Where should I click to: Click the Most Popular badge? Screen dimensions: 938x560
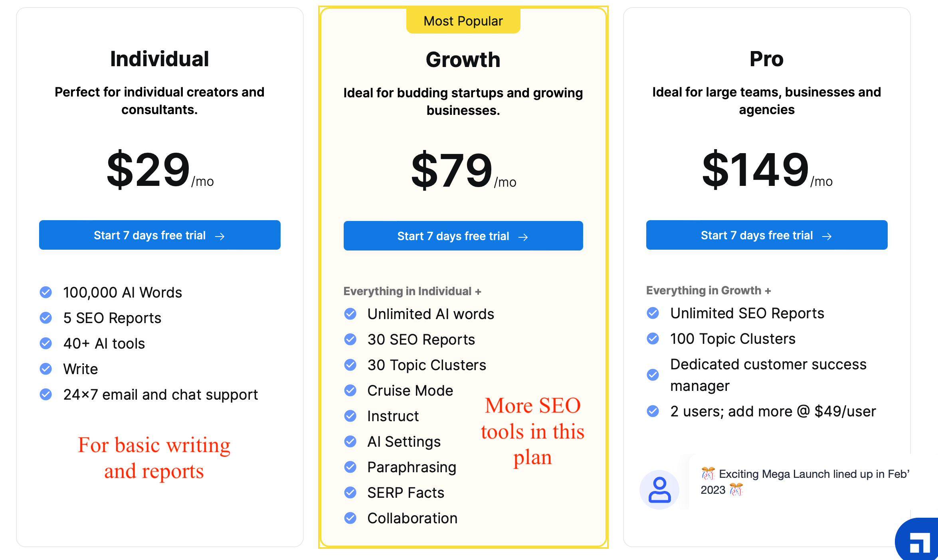click(x=463, y=21)
